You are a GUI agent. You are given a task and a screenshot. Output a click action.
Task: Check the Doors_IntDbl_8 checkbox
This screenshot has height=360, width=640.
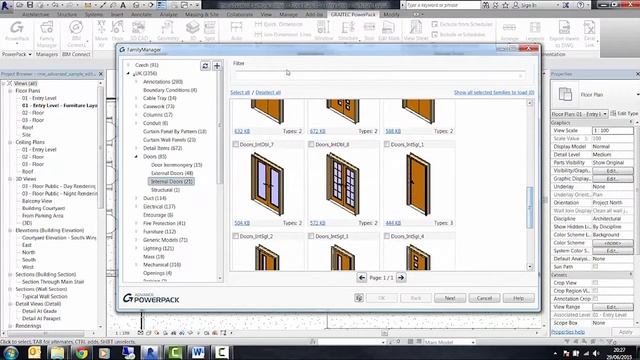[x=311, y=144]
